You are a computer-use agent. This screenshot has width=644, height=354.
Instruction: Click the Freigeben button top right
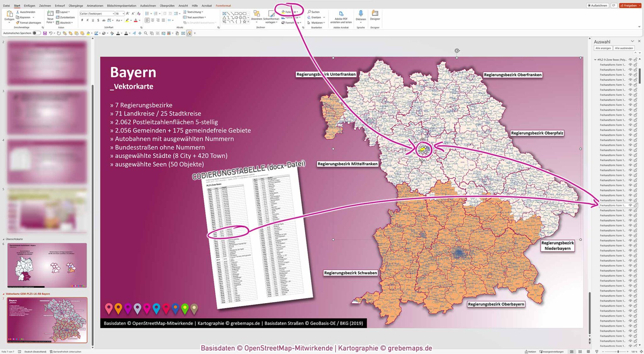pos(630,5)
